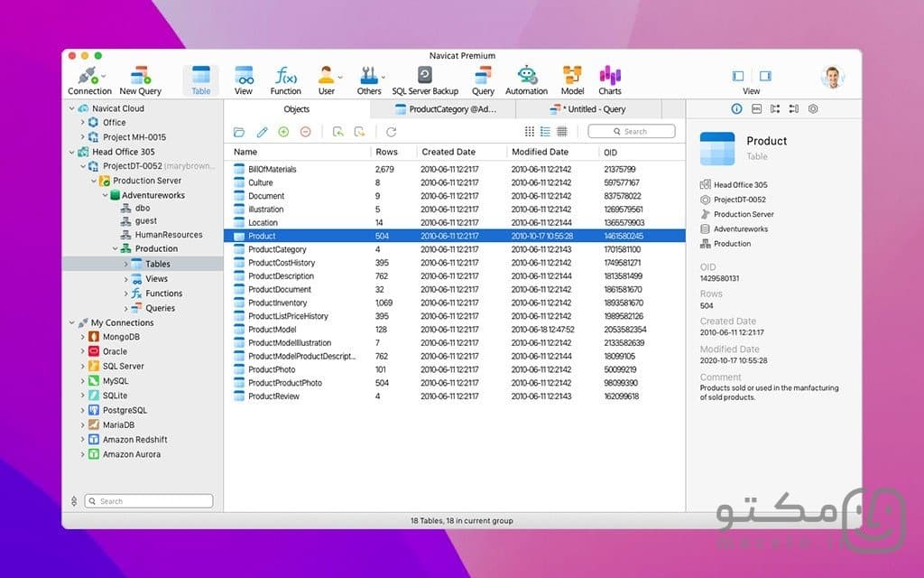924x578 pixels.
Task: Switch to detail view mode
Action: [562, 131]
